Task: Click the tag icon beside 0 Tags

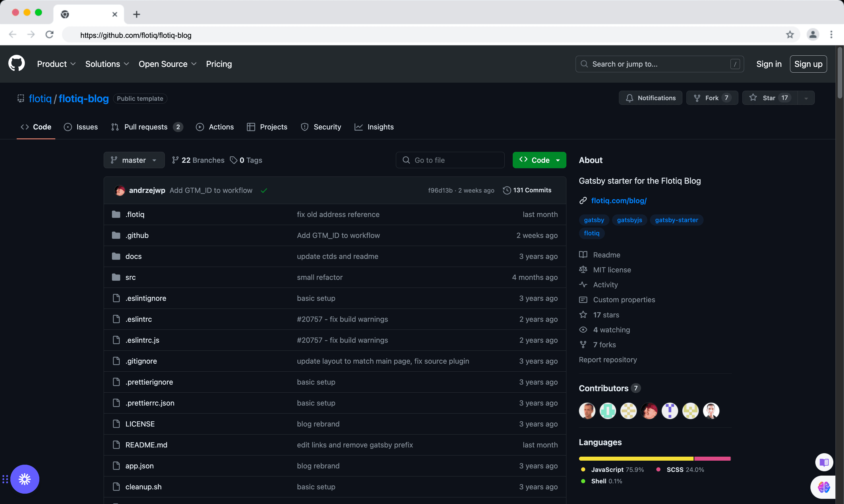Action: (x=233, y=160)
